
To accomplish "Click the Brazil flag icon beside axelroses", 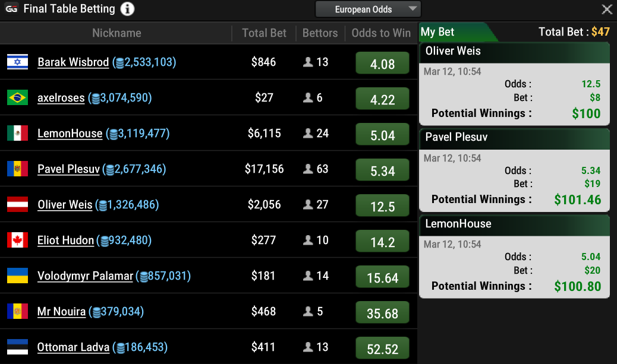I will (17, 98).
